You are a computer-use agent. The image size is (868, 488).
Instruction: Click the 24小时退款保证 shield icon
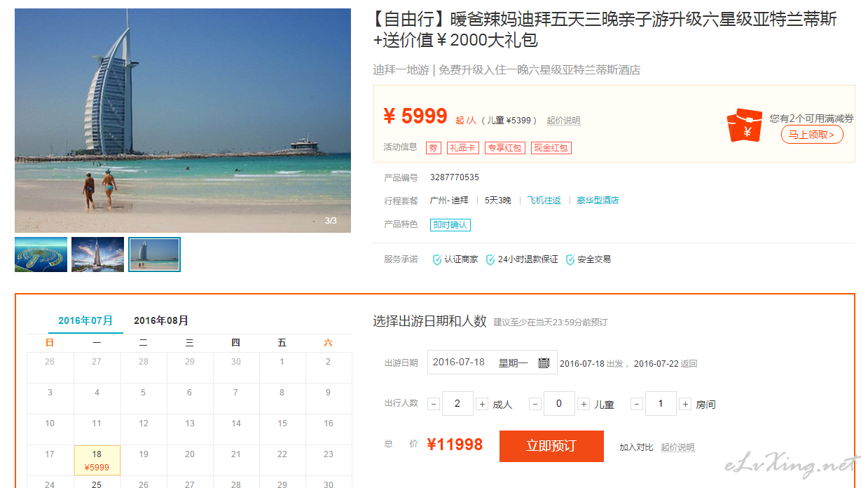click(490, 259)
